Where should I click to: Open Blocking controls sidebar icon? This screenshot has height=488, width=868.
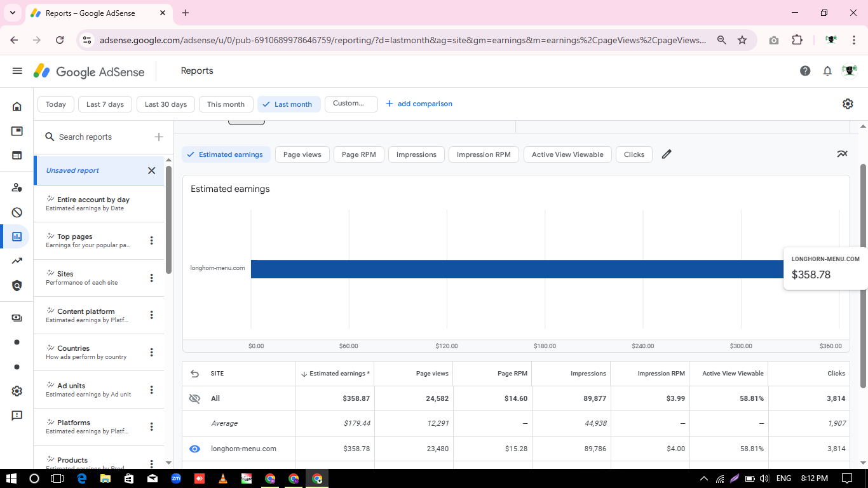17,212
